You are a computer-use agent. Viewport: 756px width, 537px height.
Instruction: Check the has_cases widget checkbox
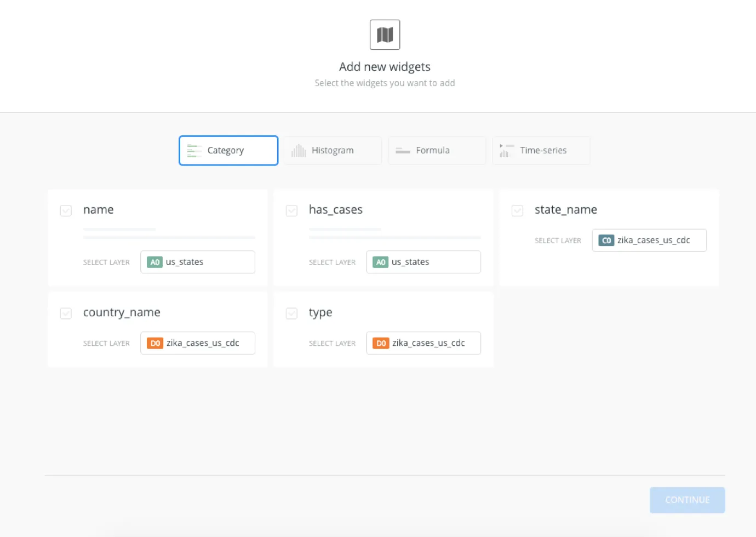291,210
